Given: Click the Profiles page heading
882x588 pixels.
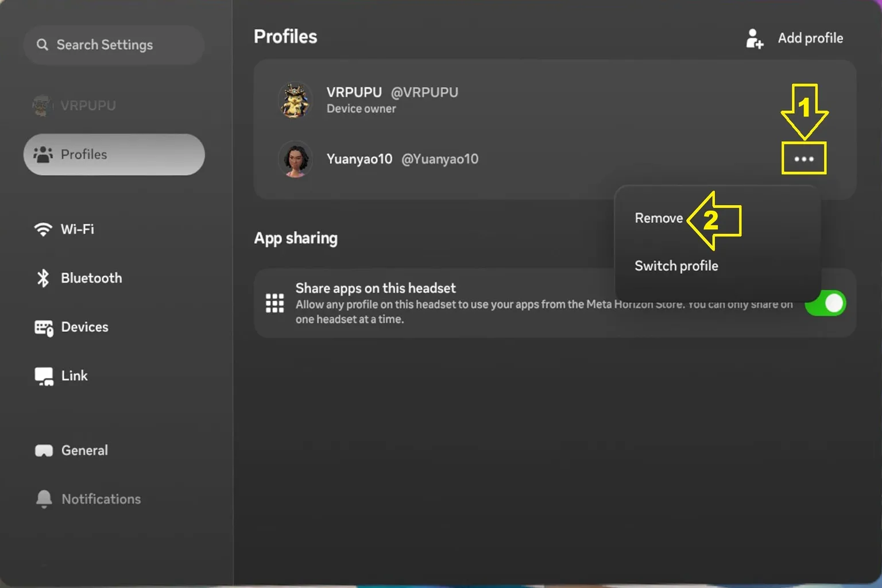Looking at the screenshot, I should 285,37.
